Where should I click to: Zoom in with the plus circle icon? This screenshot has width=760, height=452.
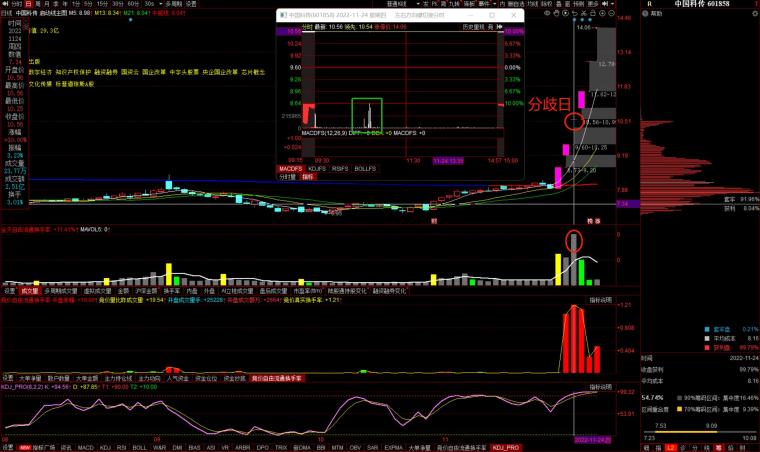click(x=602, y=13)
